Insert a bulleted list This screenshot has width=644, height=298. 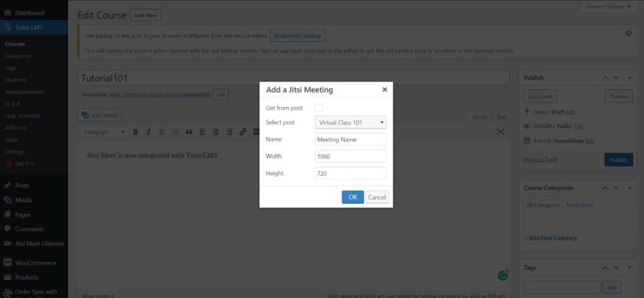point(162,132)
